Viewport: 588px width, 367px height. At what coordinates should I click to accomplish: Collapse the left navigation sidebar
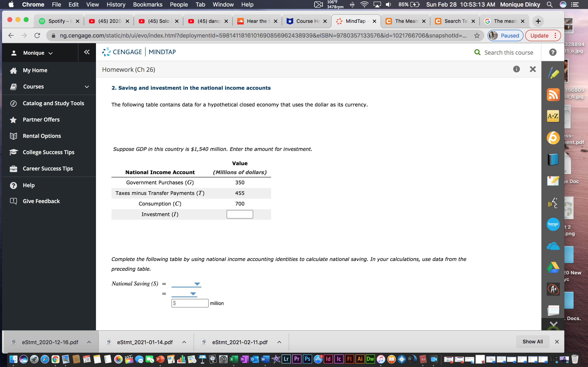pyautogui.click(x=87, y=52)
